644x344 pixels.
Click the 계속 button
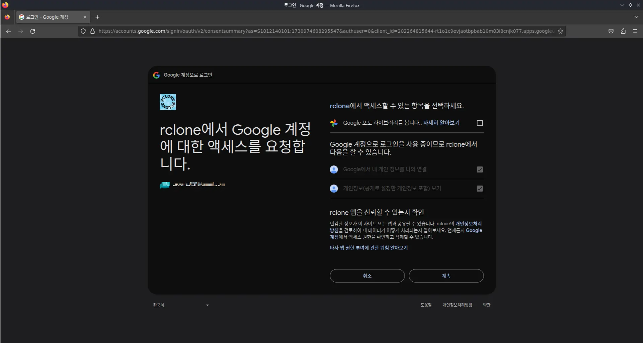(x=446, y=276)
